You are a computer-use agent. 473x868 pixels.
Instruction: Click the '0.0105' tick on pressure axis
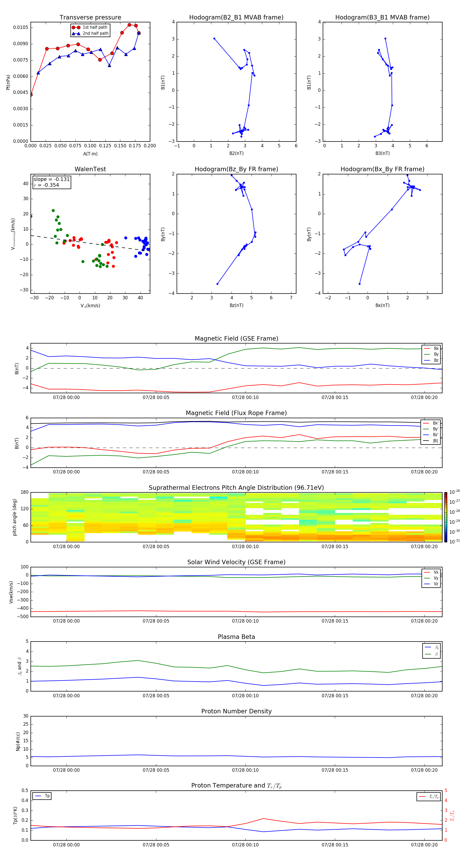21,27
